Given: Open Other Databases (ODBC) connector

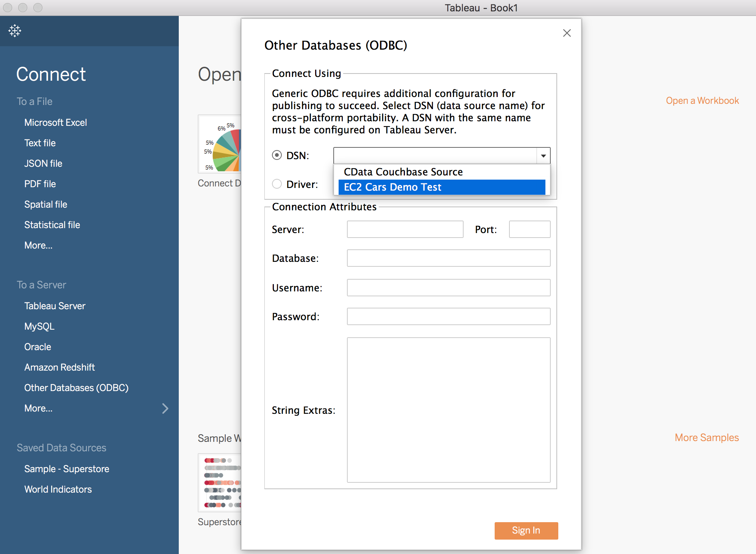Looking at the screenshot, I should tap(76, 388).
